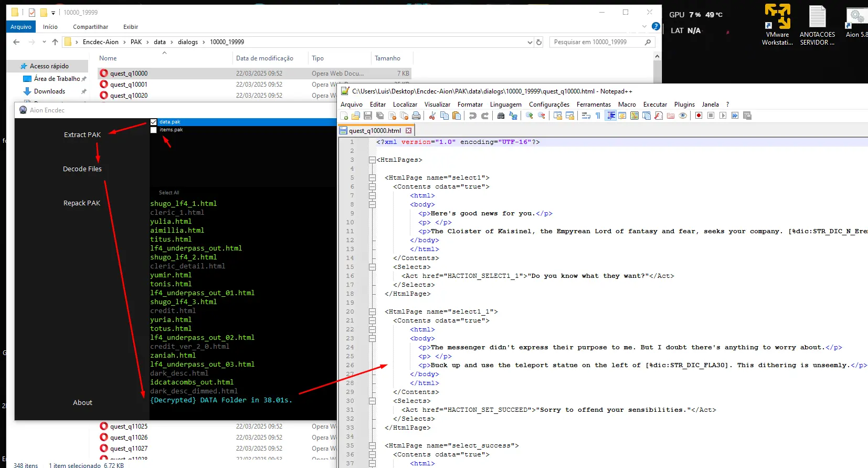Click the Downloads quick access item
Image resolution: width=868 pixels, height=468 pixels.
[49, 91]
